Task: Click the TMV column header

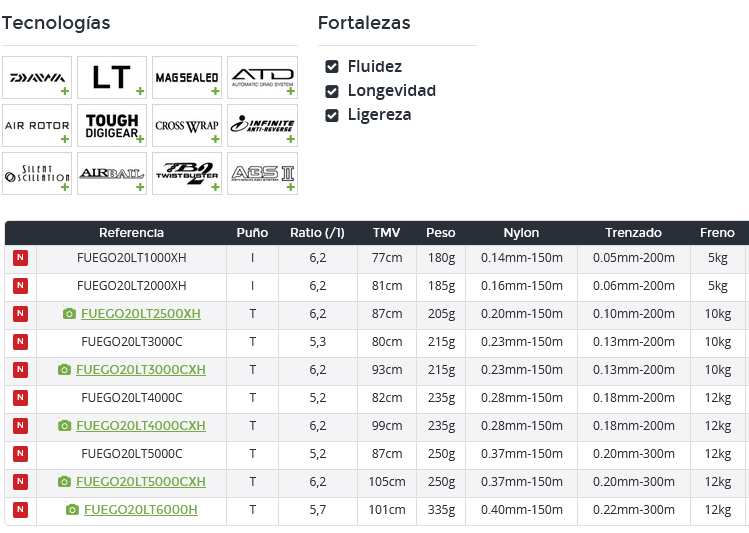Action: [386, 233]
